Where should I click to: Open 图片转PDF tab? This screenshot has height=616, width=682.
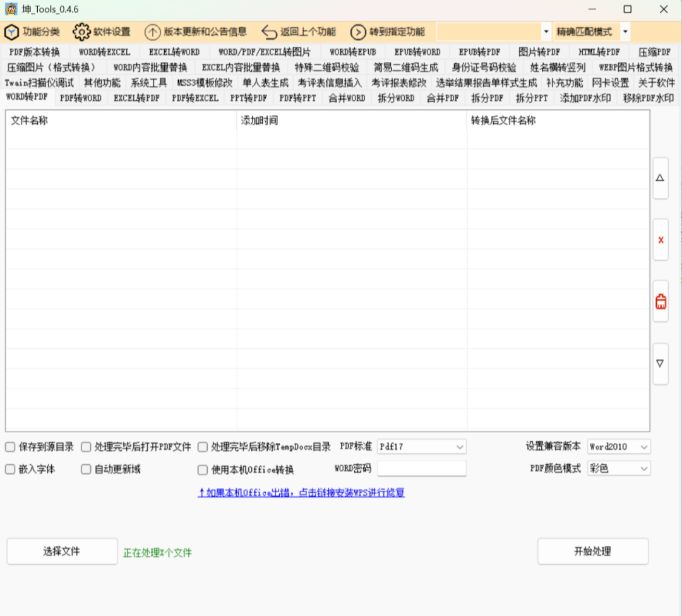pos(539,52)
